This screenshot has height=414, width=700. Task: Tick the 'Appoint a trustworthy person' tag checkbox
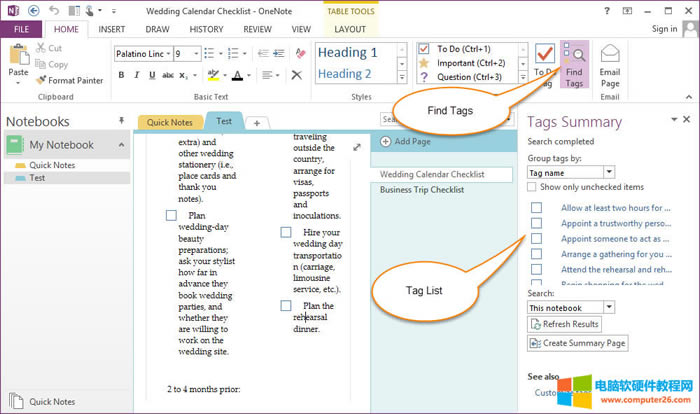click(x=537, y=223)
